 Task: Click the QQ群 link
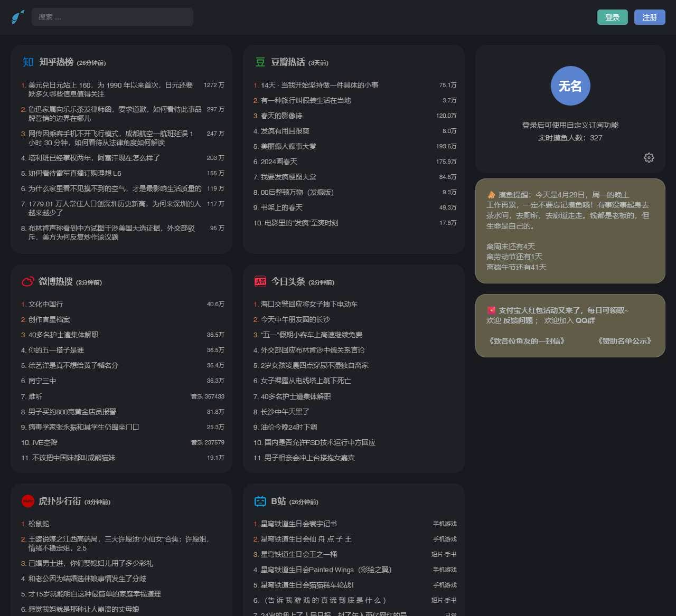point(585,320)
